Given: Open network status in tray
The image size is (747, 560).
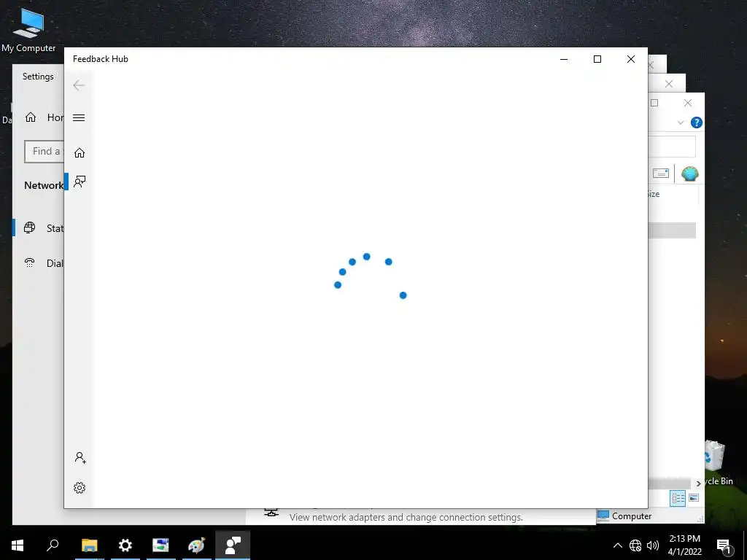Looking at the screenshot, I should coord(635,545).
